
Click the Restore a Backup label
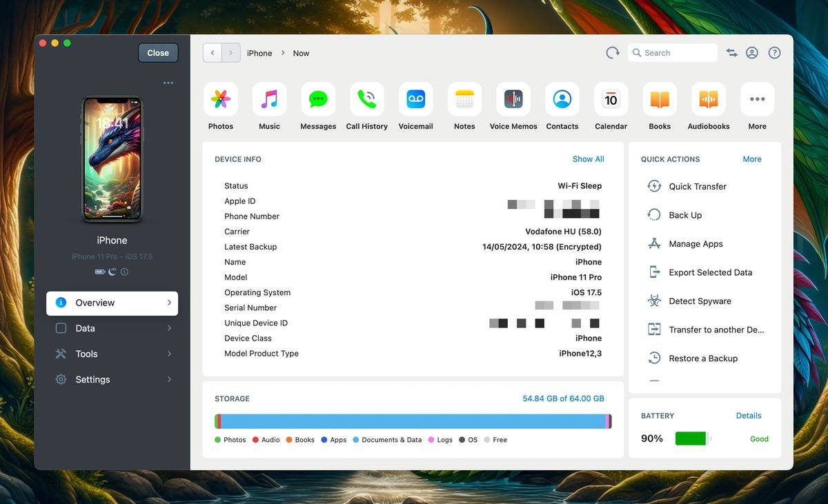[x=703, y=359]
